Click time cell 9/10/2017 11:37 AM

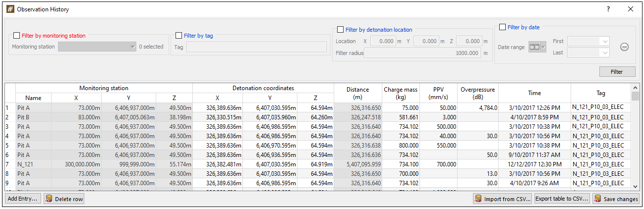tap(534, 155)
